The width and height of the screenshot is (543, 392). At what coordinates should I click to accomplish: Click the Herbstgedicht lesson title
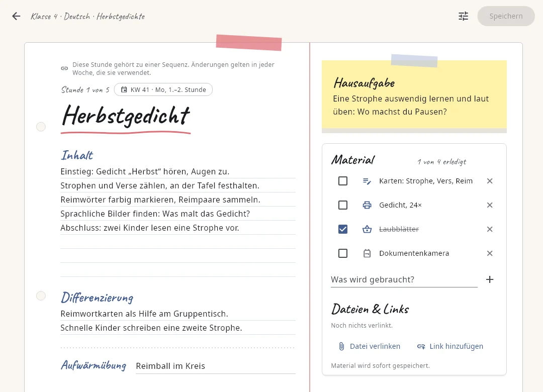coord(126,116)
